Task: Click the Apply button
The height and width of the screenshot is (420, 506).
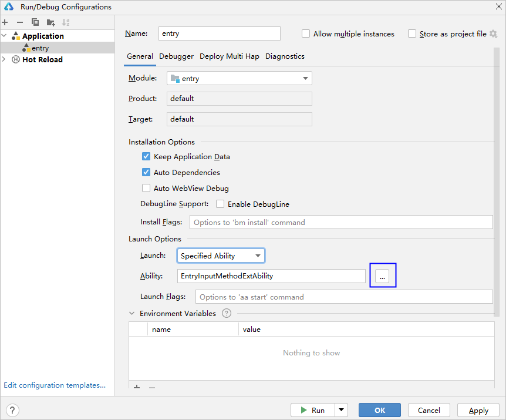Action: tap(478, 410)
